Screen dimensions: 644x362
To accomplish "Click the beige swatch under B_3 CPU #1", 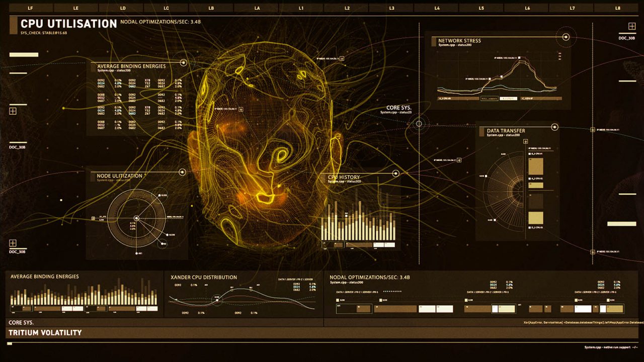I will pos(536,166).
